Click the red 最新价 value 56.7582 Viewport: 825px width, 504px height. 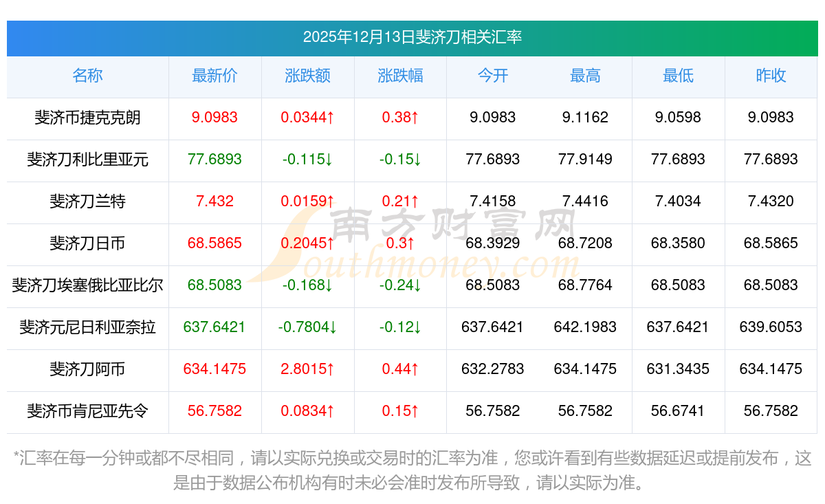click(214, 411)
